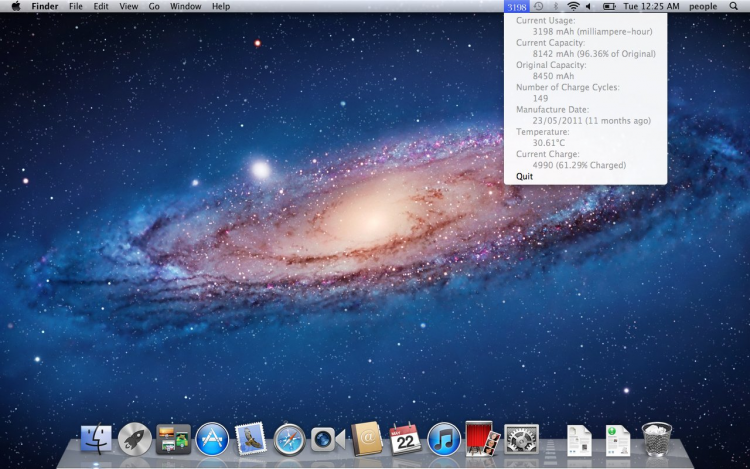Launch Launchpad rocket icon in dock
This screenshot has height=469, width=750.
pos(135,439)
